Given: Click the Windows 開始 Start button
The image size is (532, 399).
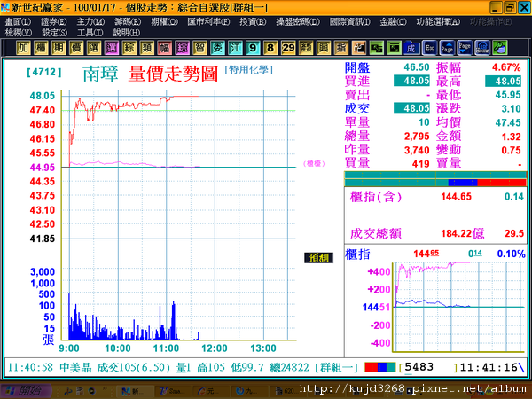Looking at the screenshot, I should click(x=26, y=391).
